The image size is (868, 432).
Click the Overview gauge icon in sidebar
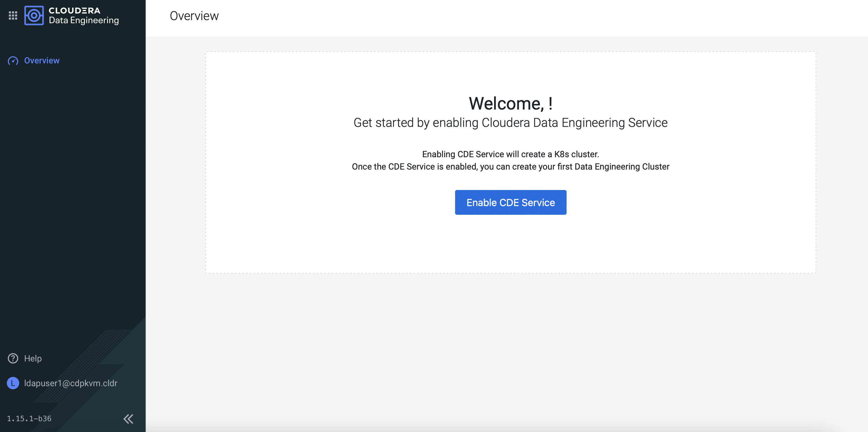tap(13, 61)
